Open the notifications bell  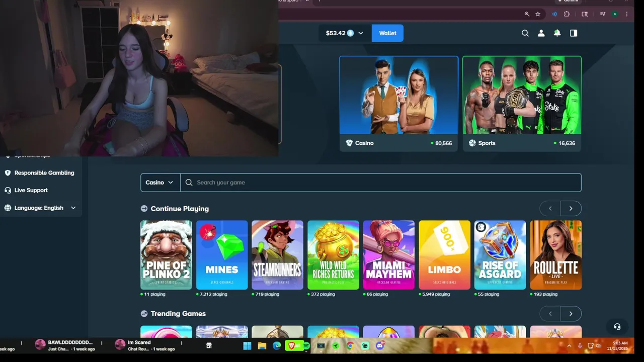(x=557, y=33)
